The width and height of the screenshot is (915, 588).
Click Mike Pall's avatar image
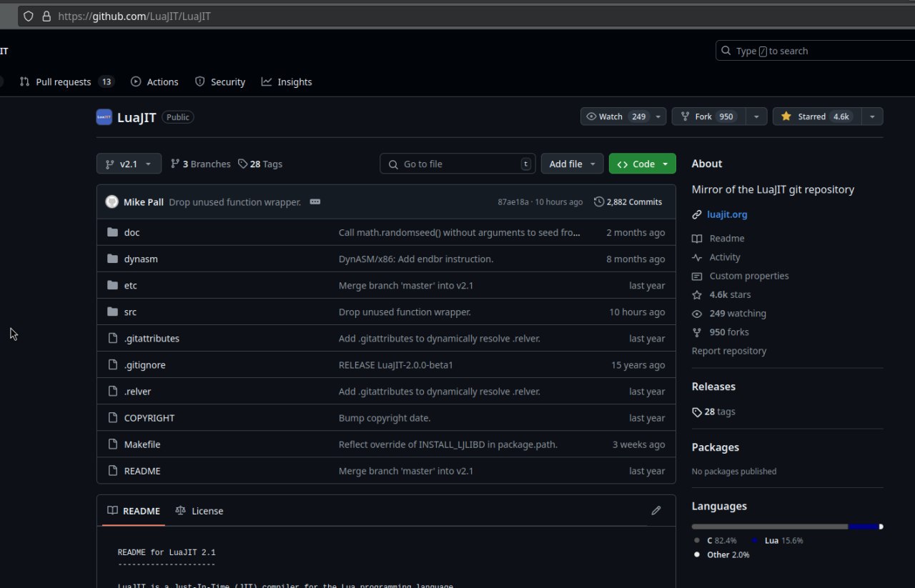(x=112, y=202)
